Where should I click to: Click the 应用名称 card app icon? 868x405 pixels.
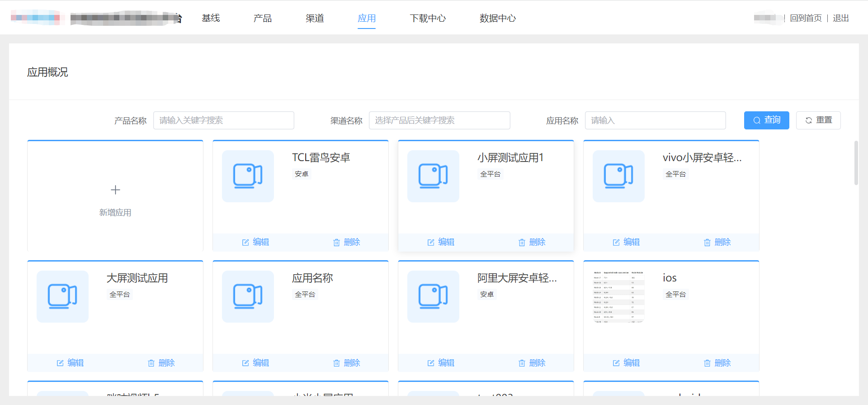pyautogui.click(x=248, y=296)
